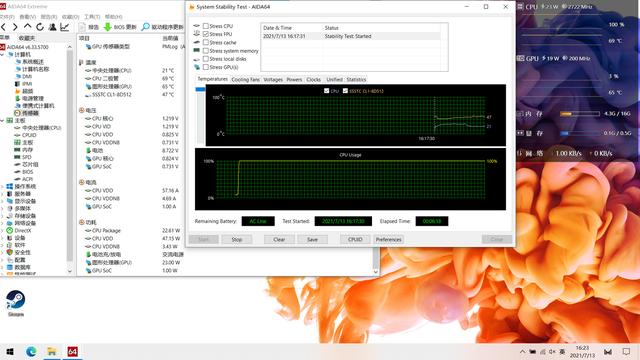The image size is (640, 360).
Task: Open the graph chart toolbar icon
Action: [x=64, y=27]
